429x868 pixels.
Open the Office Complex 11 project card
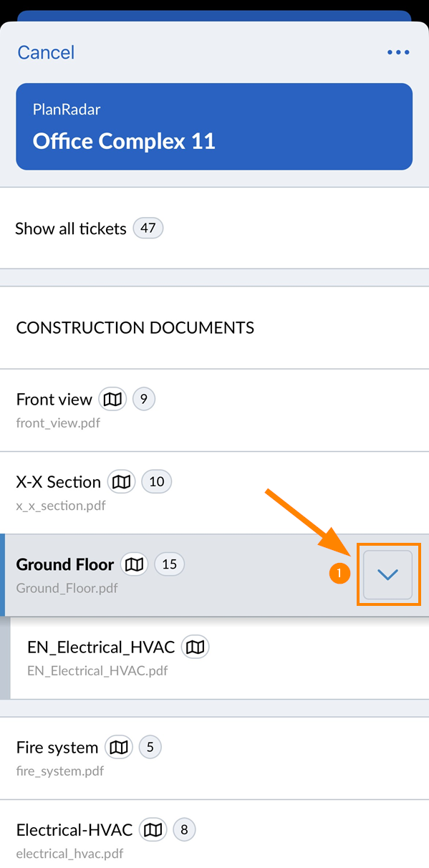214,127
